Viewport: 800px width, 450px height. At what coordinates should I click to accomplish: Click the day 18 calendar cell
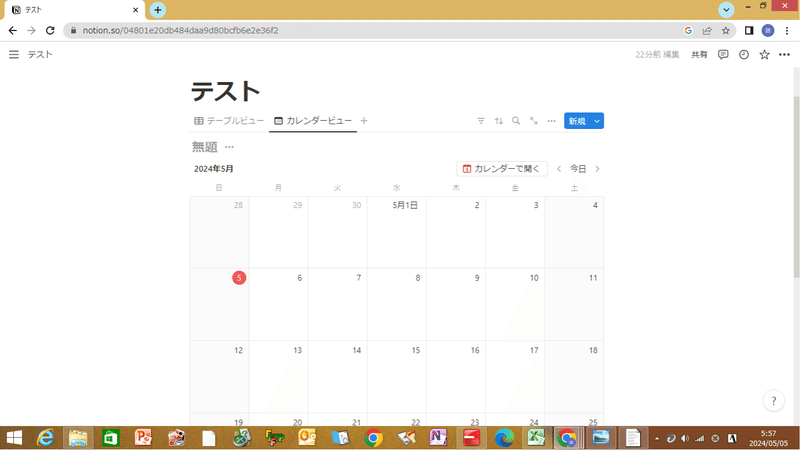[x=574, y=377]
